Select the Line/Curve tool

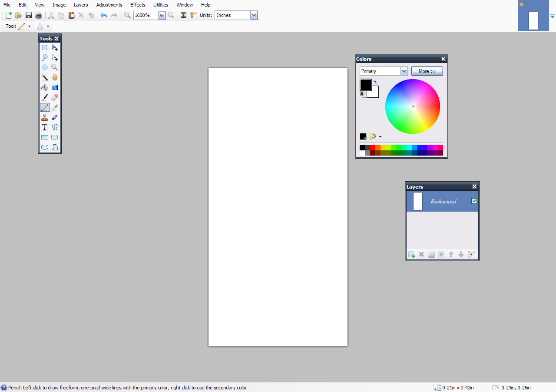click(x=55, y=127)
